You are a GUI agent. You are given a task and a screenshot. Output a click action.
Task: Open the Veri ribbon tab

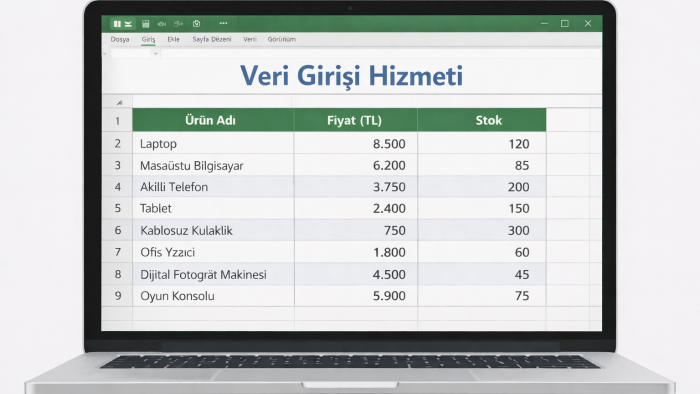(x=250, y=39)
